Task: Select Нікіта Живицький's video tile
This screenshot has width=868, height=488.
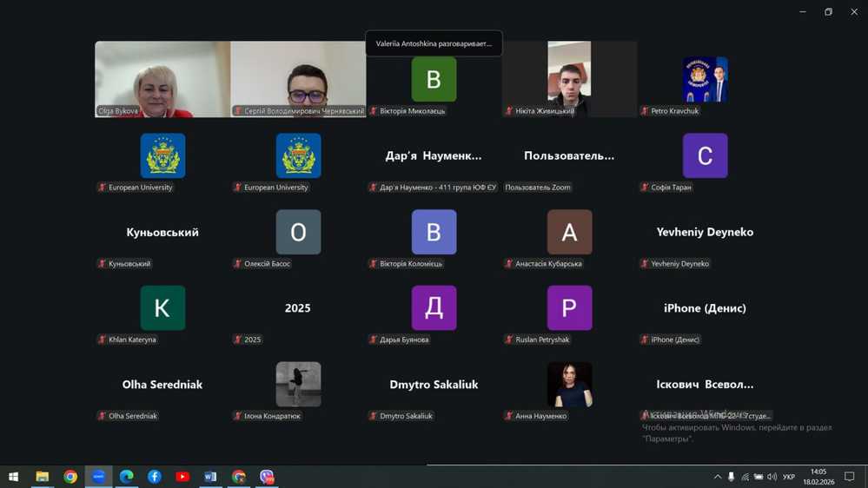Action: click(x=569, y=79)
